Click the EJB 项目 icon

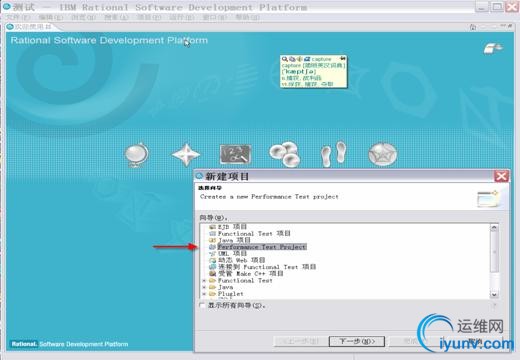tap(213, 227)
